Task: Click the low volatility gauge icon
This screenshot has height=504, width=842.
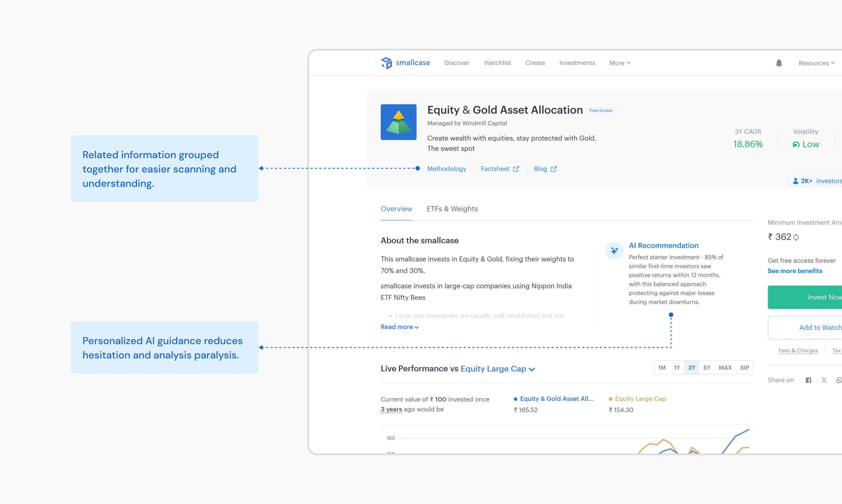Action: coord(796,145)
